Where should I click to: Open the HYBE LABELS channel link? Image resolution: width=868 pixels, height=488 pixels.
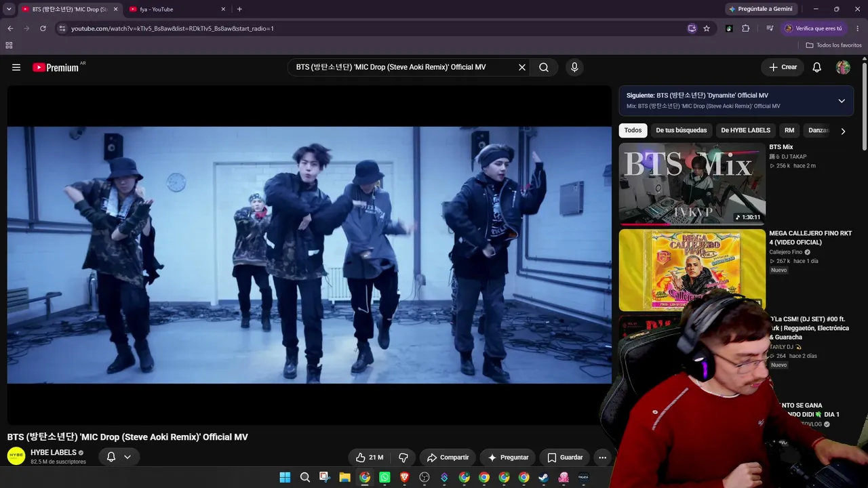(54, 452)
